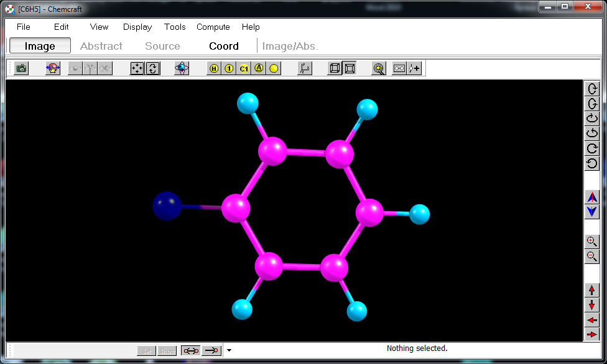Screen dimensions: 607x364
Task: Click the coordinate axes display icon
Action: point(304,68)
